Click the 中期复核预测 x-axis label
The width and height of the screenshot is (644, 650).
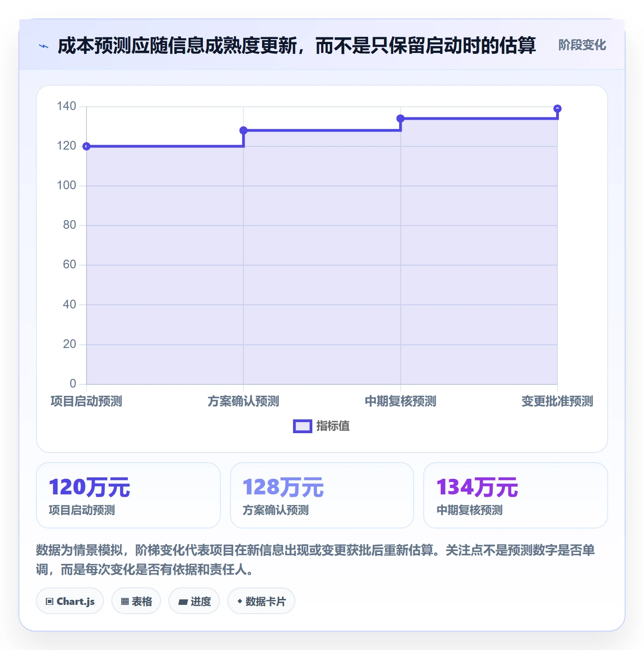click(401, 401)
